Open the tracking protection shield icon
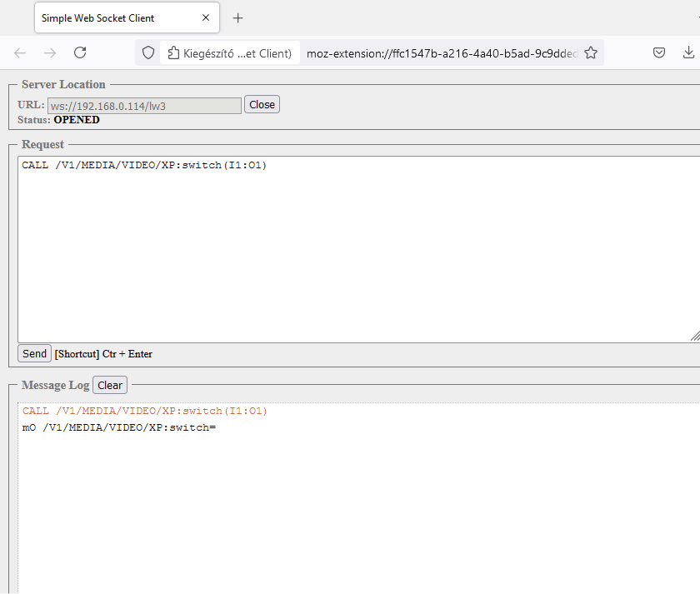 click(148, 52)
